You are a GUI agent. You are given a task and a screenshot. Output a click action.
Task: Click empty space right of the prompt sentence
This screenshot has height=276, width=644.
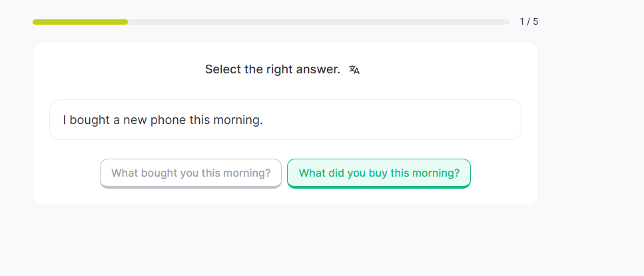coord(400,120)
